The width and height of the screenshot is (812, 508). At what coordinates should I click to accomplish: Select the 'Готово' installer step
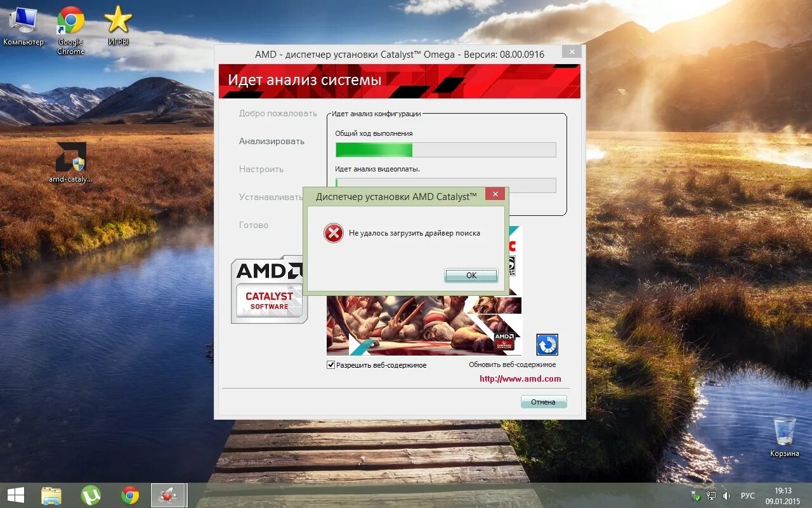coord(254,225)
